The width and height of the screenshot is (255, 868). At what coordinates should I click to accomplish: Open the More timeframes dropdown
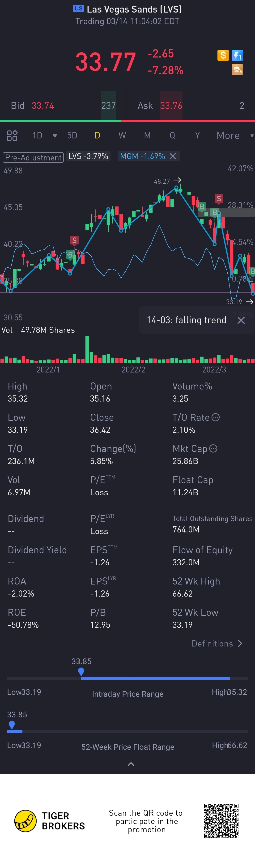(x=234, y=135)
